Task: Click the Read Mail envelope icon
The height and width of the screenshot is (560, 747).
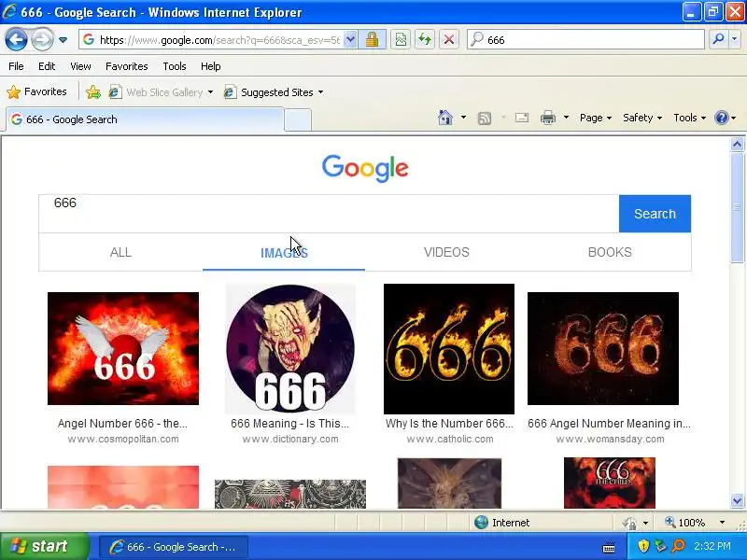Action: 522,118
